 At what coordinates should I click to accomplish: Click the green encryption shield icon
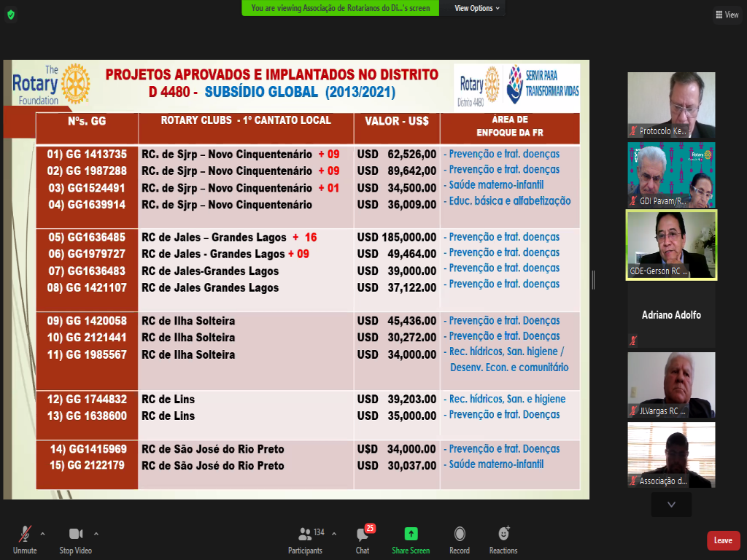(11, 15)
